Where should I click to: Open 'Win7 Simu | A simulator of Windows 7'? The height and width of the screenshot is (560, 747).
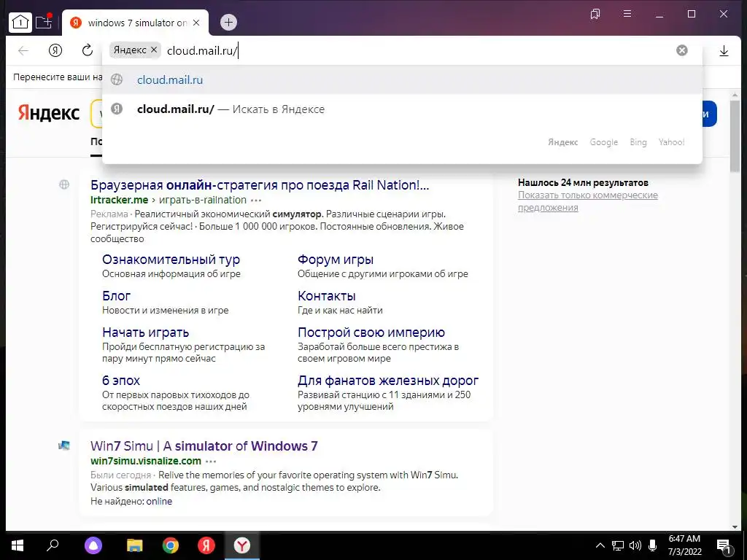pyautogui.click(x=204, y=446)
